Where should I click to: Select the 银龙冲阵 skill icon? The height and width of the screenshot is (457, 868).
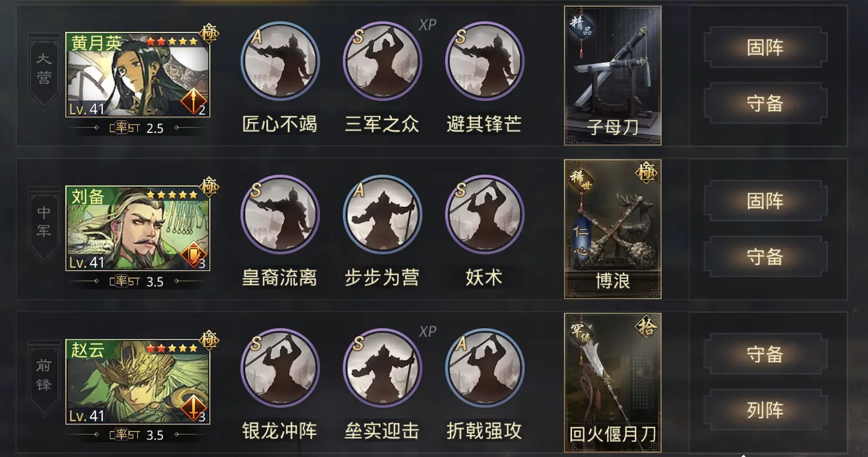(x=280, y=368)
